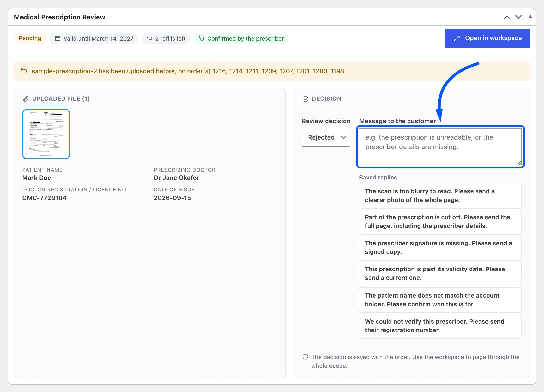Move the metabox down with chevron-down arrow
The height and width of the screenshot is (392, 544).
519,17
